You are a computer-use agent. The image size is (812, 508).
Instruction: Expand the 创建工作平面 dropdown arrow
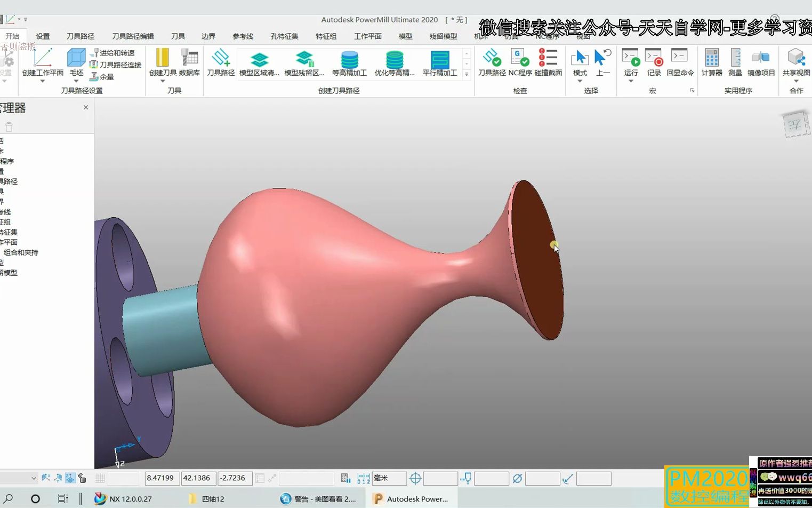coord(43,81)
